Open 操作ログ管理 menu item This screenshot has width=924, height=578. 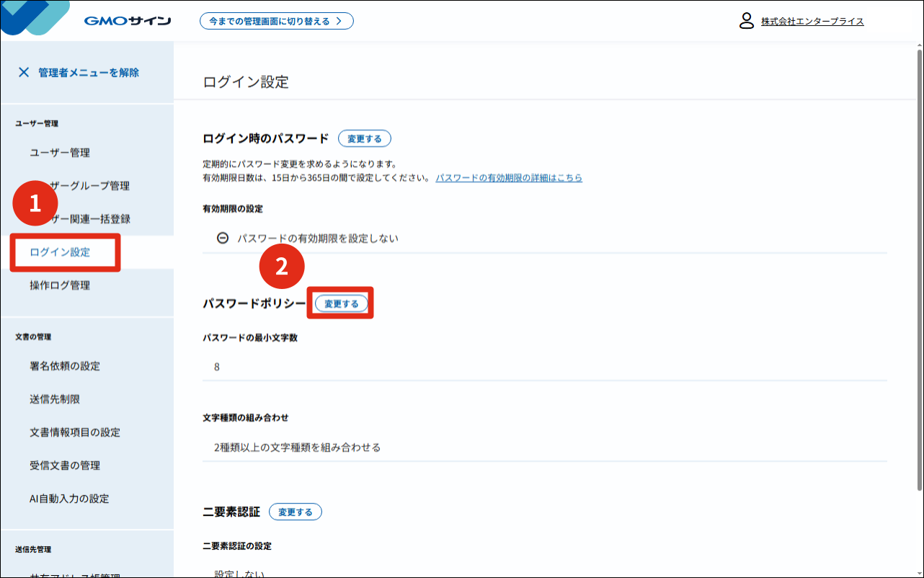(x=60, y=285)
